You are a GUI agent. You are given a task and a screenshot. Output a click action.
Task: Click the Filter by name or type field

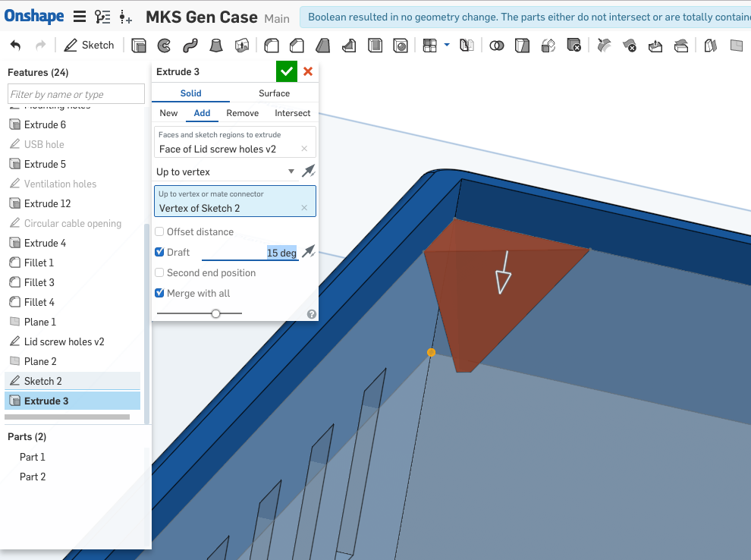[76, 94]
